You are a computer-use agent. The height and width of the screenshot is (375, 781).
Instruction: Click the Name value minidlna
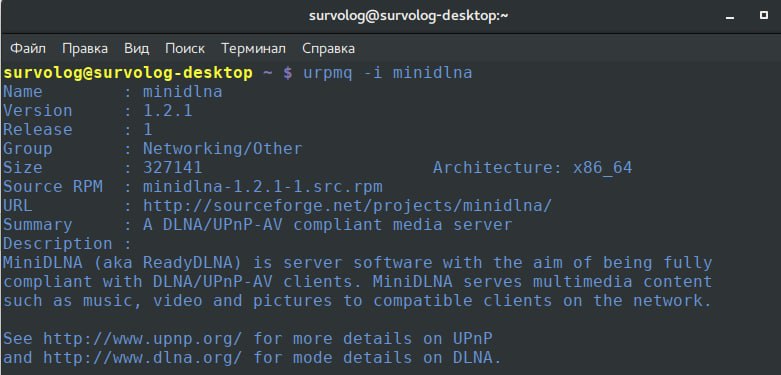(182, 92)
